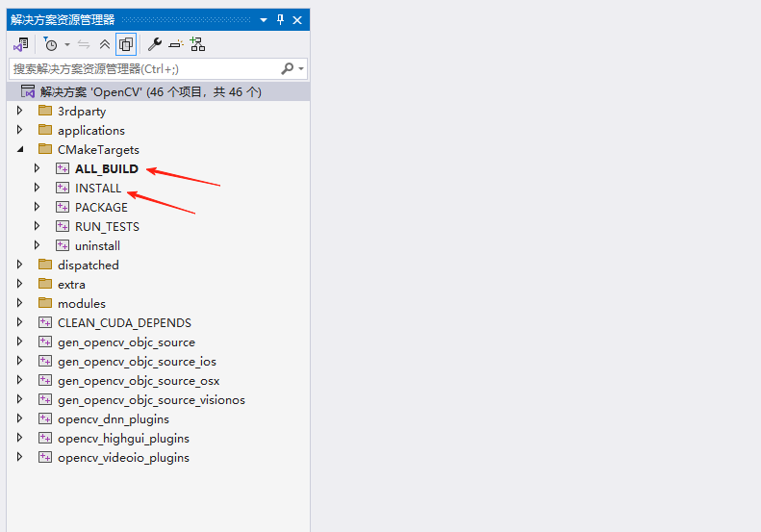Click the Sync with Active Document icon

point(84,44)
